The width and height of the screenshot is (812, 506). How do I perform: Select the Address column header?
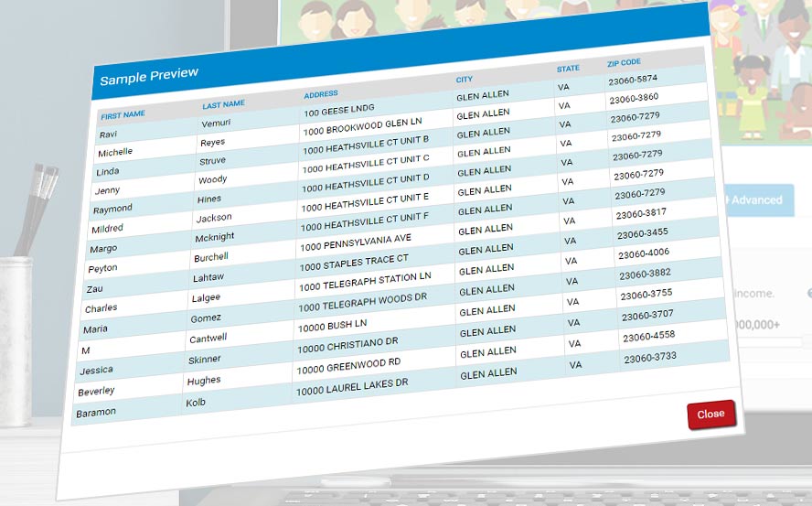(x=321, y=94)
